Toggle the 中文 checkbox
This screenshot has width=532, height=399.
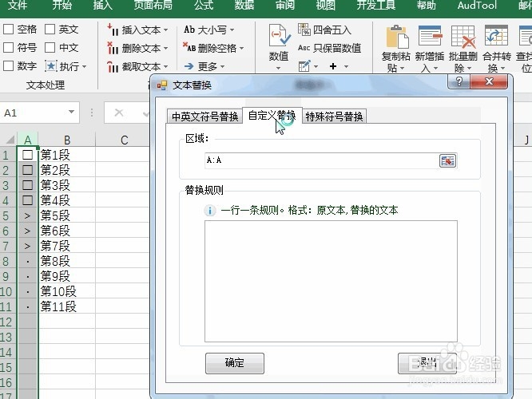click(x=50, y=47)
